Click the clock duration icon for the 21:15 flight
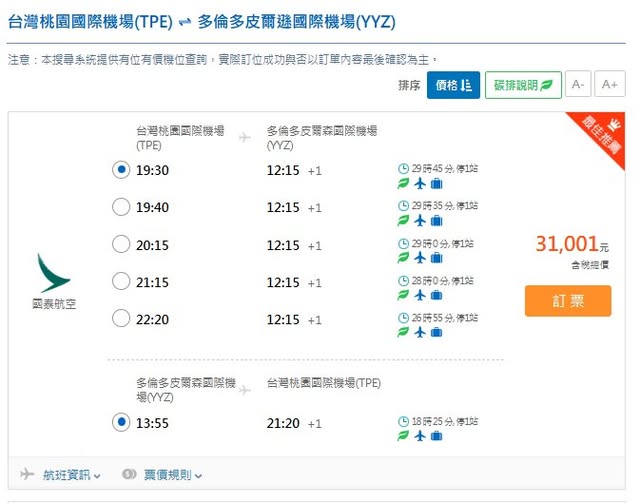 click(403, 281)
